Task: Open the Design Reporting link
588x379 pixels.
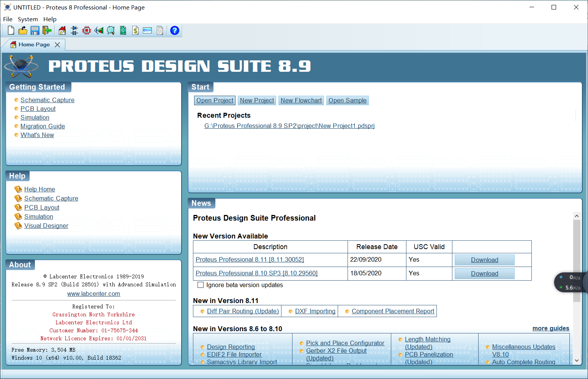Action: click(231, 347)
